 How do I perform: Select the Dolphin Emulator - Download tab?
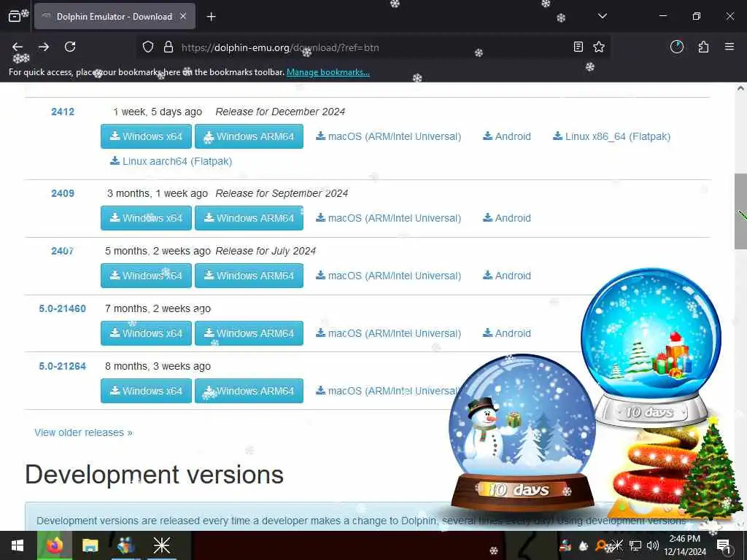coord(115,17)
